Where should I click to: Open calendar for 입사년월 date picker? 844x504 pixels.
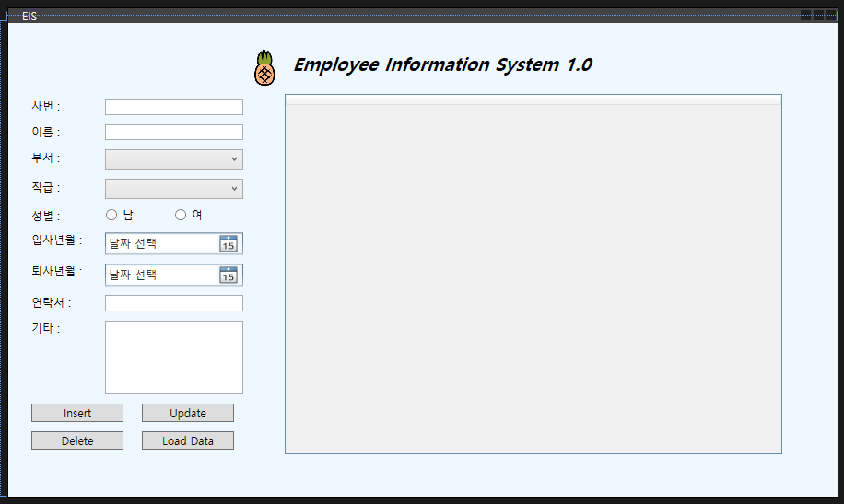[x=229, y=243]
